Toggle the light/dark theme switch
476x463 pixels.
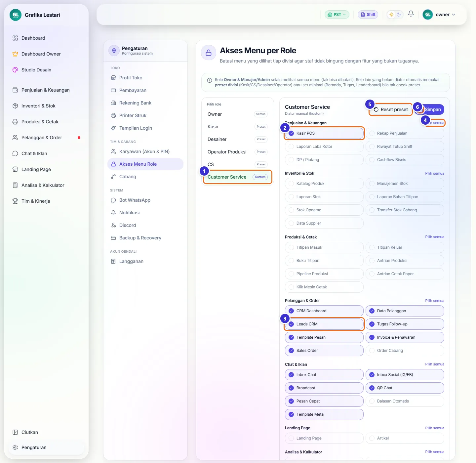(395, 15)
